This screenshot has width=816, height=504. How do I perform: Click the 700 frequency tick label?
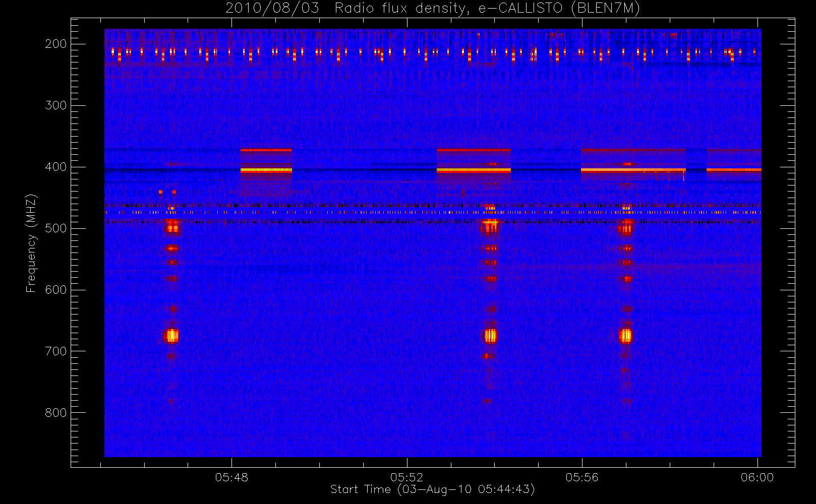[x=55, y=351]
